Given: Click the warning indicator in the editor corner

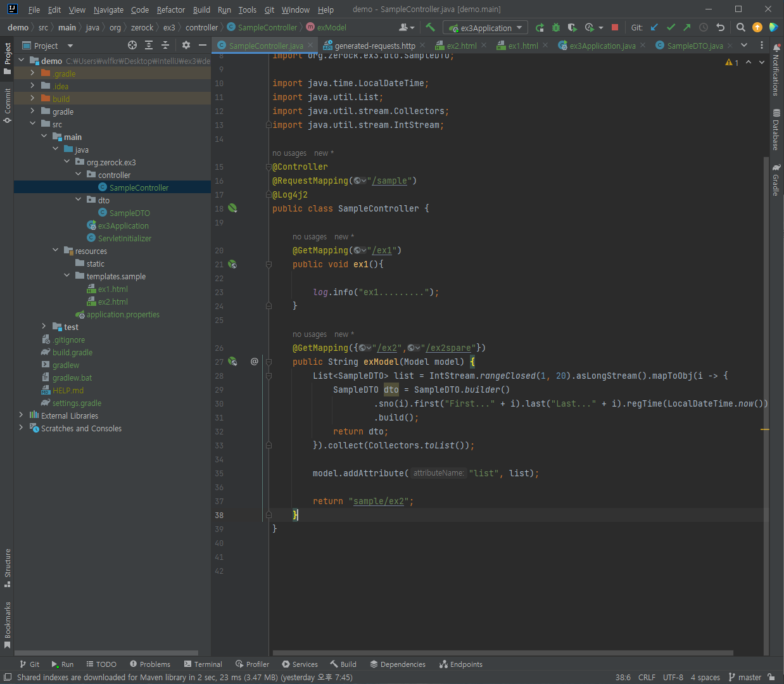Looking at the screenshot, I should [732, 62].
